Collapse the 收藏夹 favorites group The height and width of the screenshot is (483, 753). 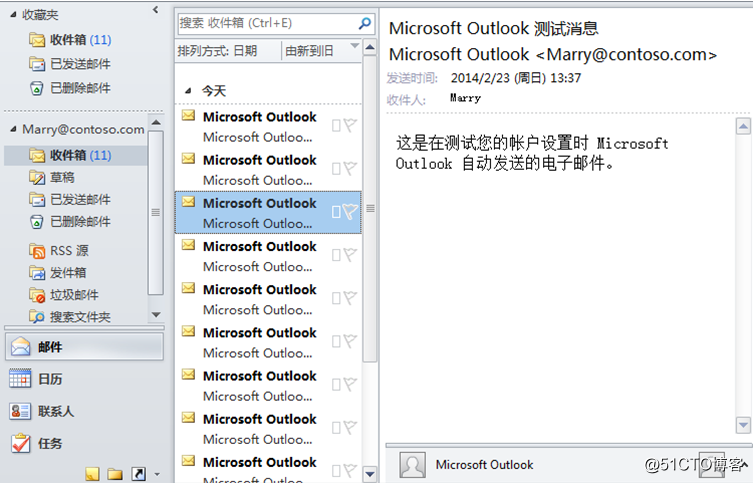click(x=13, y=15)
